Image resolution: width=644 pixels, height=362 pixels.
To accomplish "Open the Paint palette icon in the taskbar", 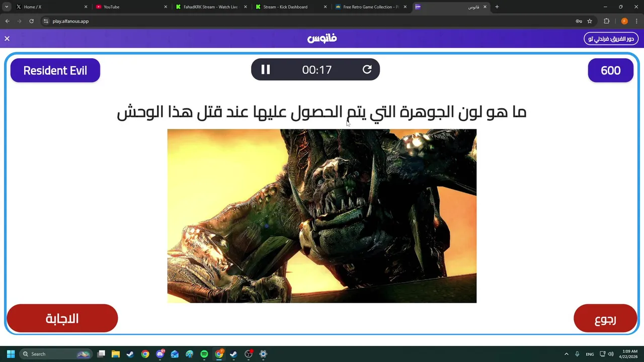I will [x=189, y=354].
